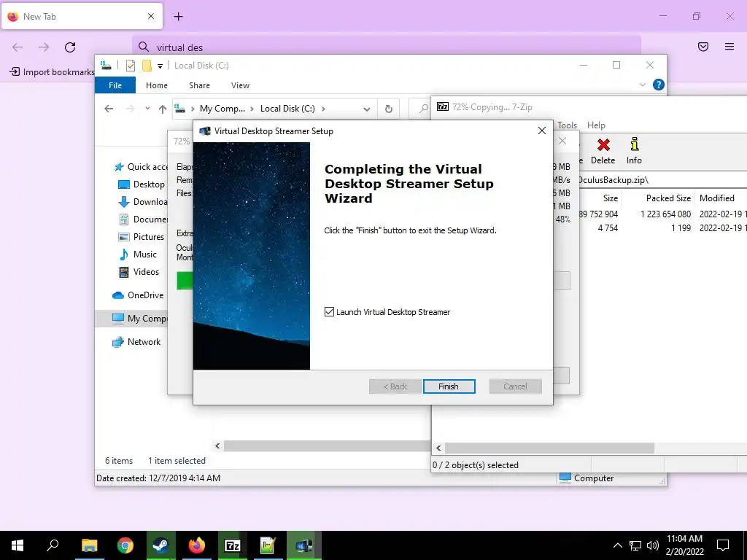The image size is (747, 560).
Task: Open taskbar Notepad++ icon
Action: [268, 545]
